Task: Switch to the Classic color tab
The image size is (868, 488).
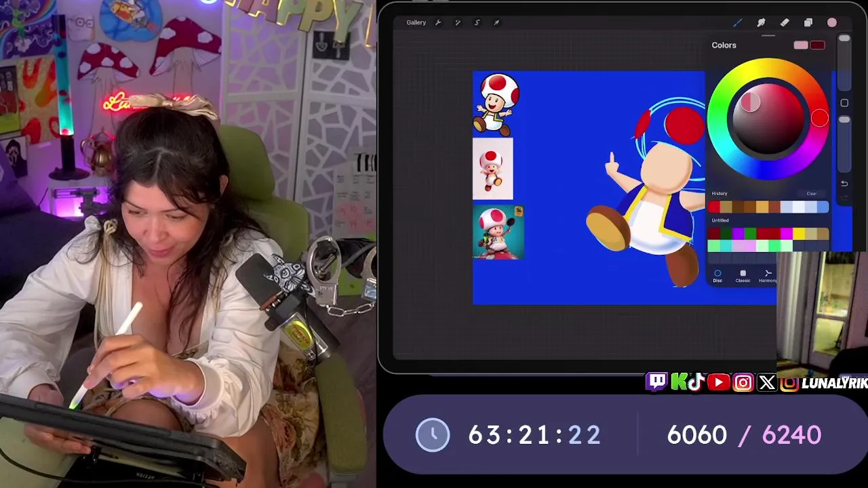Action: point(743,276)
